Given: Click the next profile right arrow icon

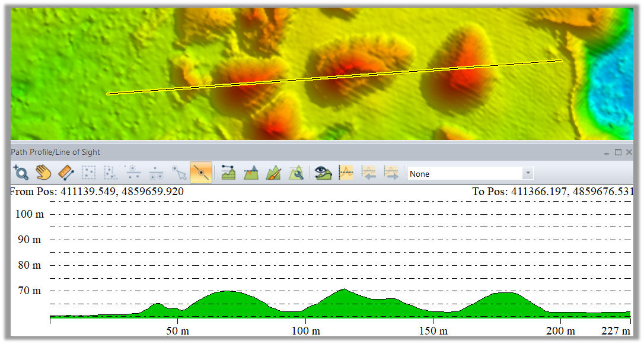Looking at the screenshot, I should [391, 173].
